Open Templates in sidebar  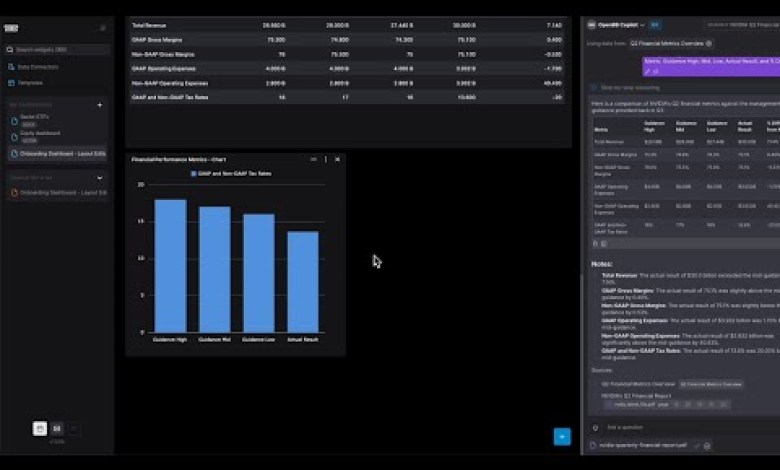(26, 83)
